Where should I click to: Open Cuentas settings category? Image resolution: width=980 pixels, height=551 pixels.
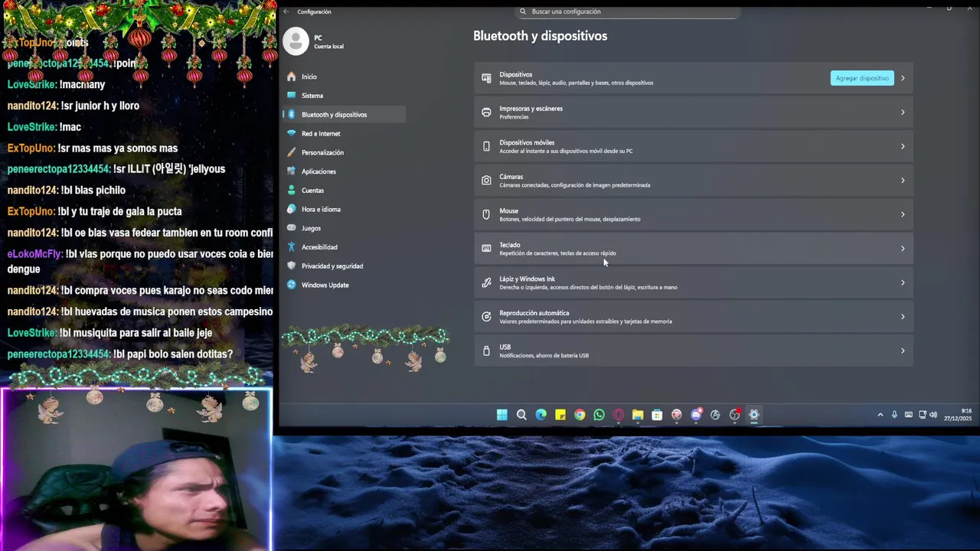[345, 190]
